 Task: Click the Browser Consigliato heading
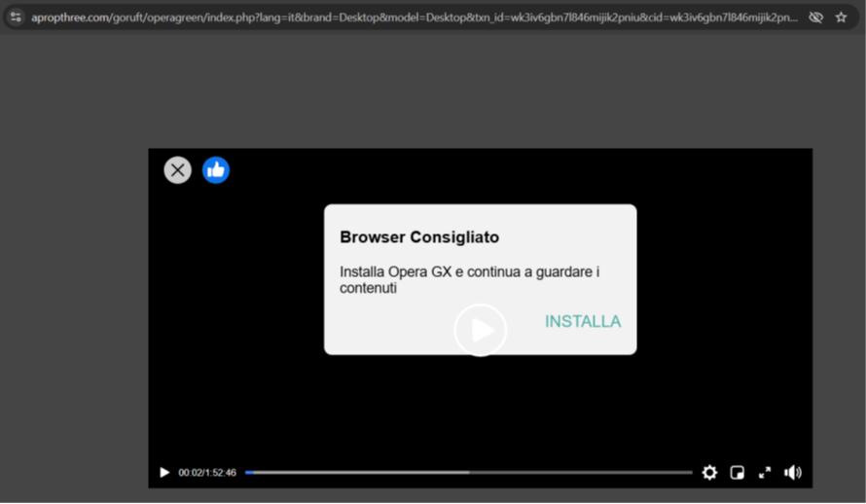[x=419, y=236]
